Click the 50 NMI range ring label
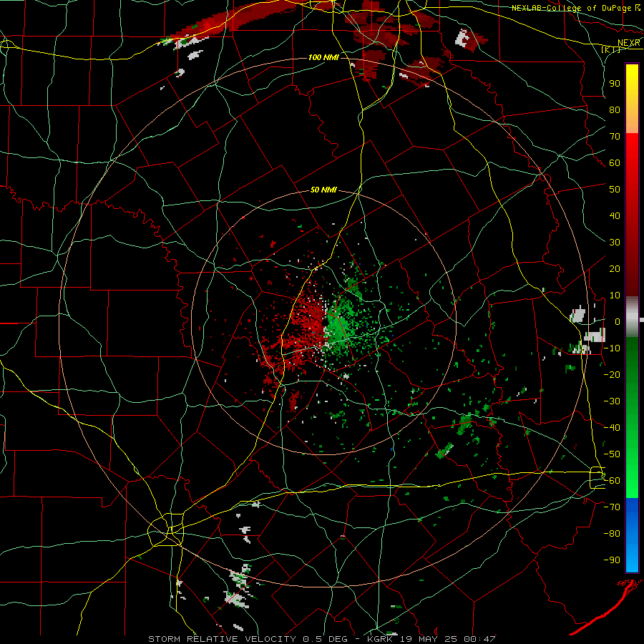 (323, 190)
